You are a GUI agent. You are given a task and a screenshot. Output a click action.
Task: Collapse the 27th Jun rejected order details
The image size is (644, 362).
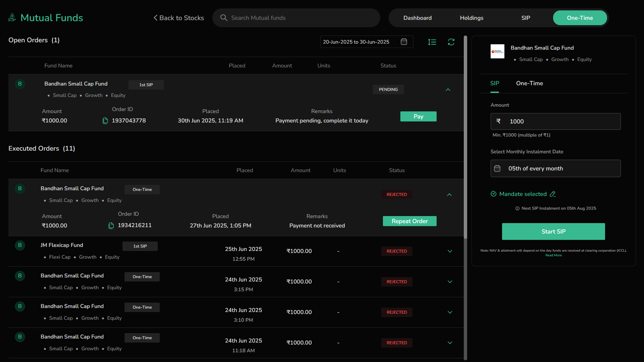449,195
